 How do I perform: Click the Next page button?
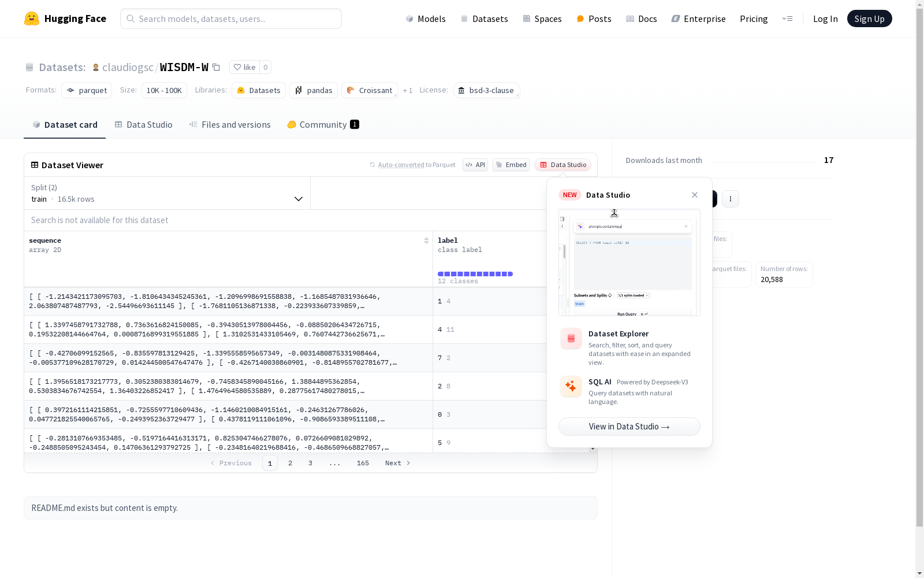pyautogui.click(x=398, y=463)
